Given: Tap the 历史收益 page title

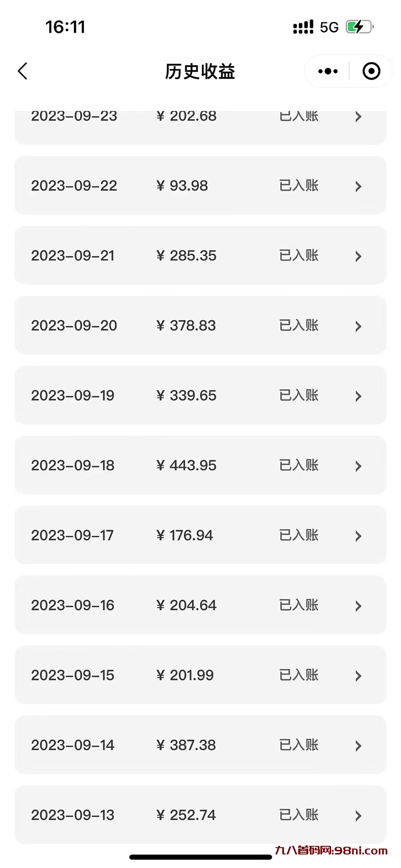Looking at the screenshot, I should [200, 71].
